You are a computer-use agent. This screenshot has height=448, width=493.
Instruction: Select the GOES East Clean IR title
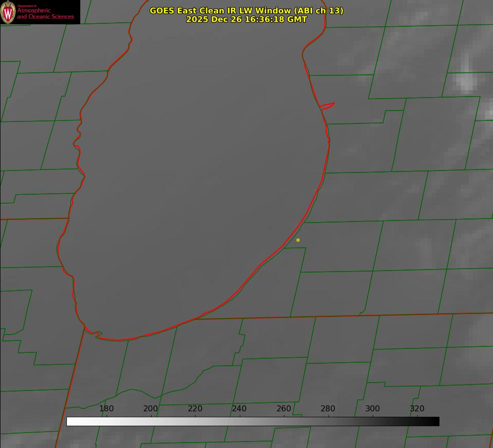tap(246, 10)
